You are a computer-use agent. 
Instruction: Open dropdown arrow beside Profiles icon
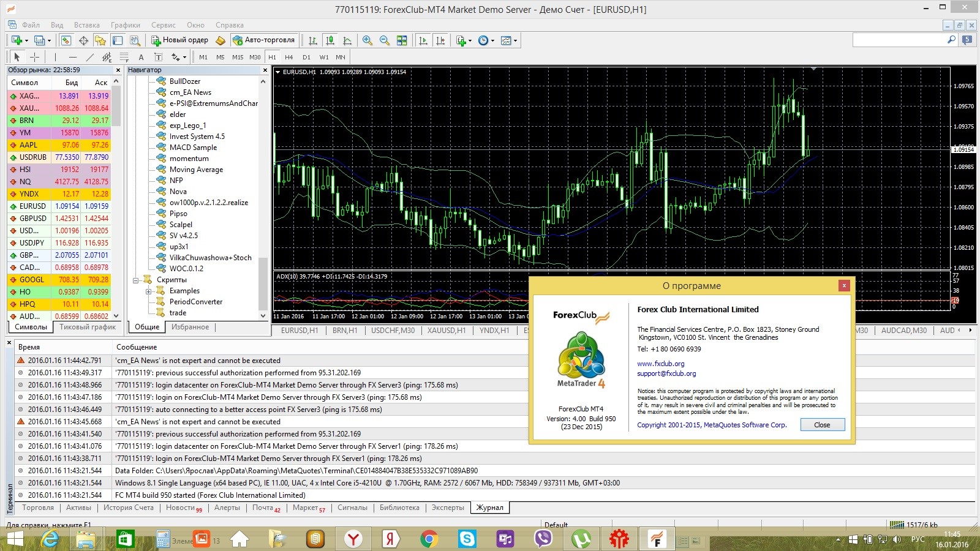(49, 41)
